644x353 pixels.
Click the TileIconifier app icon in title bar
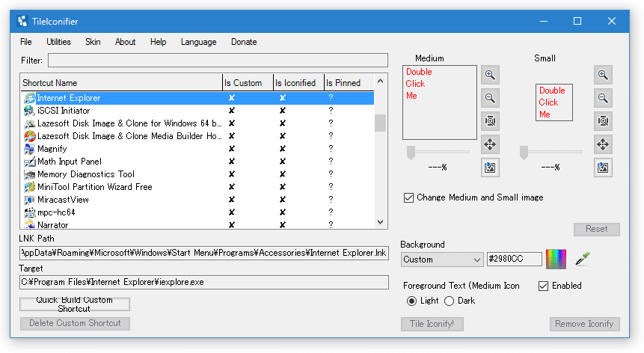point(22,21)
